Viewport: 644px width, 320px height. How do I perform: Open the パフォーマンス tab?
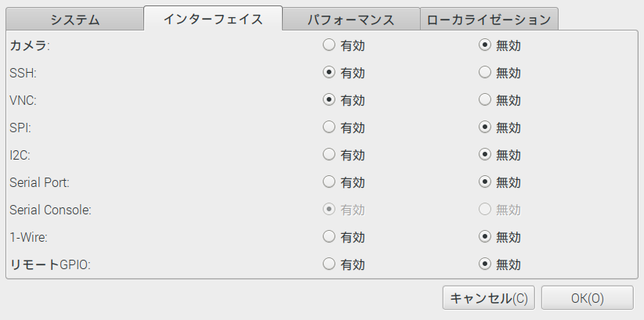pyautogui.click(x=350, y=20)
